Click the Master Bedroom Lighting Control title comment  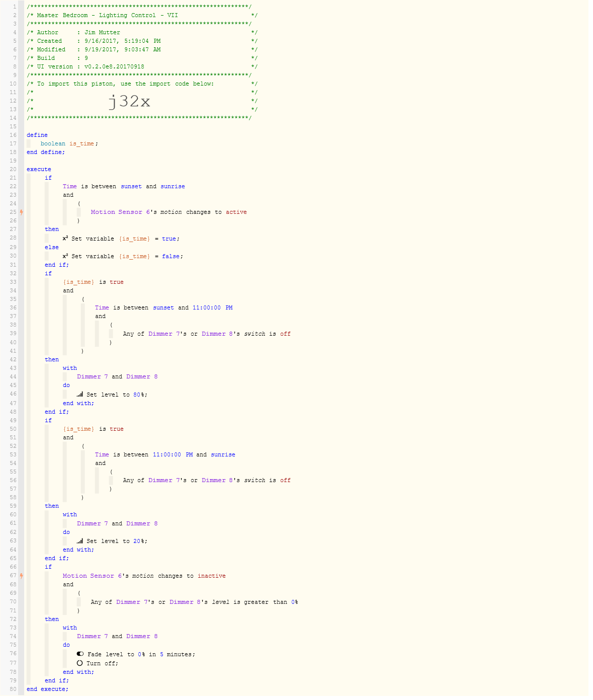pyautogui.click(x=142, y=15)
